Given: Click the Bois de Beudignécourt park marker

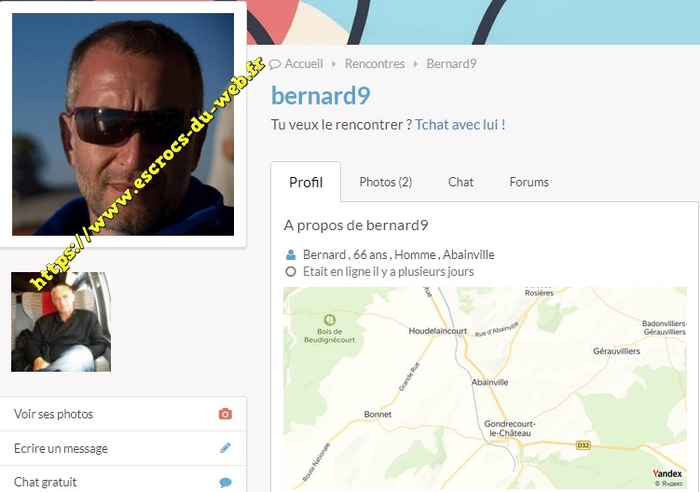Looking at the screenshot, I should (330, 320).
